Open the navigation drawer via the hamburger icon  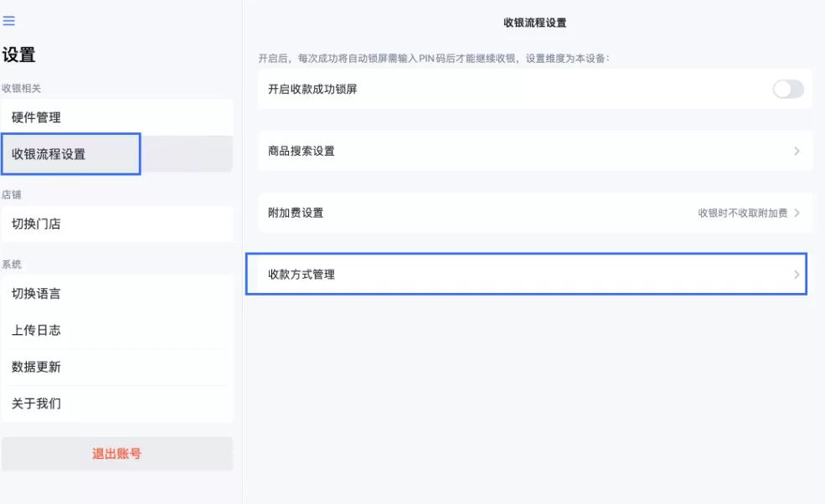tap(9, 22)
